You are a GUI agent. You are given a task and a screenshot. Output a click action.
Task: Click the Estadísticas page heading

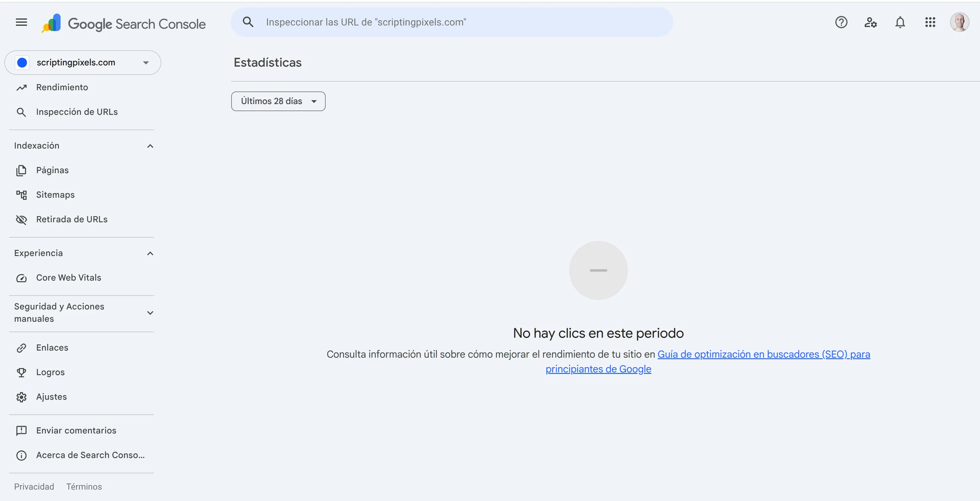click(x=268, y=63)
